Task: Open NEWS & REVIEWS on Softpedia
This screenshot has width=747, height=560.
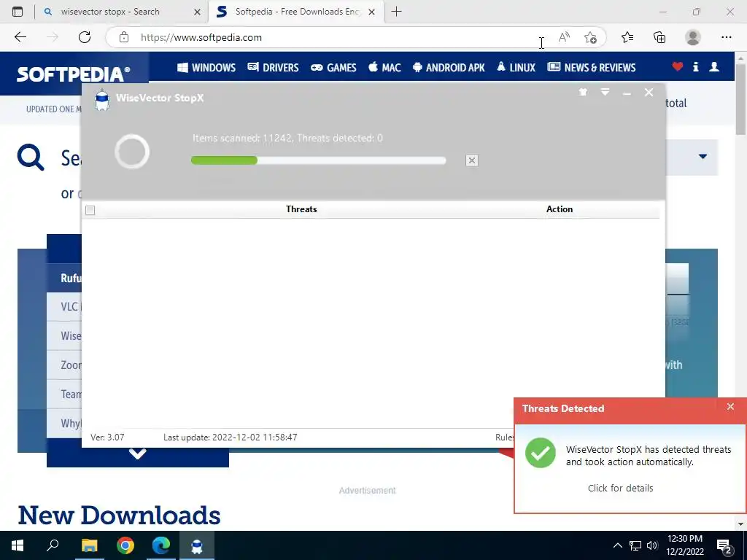Action: (591, 68)
